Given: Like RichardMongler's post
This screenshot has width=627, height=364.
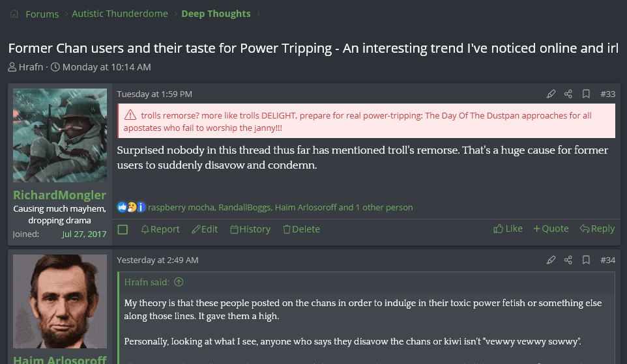Looking at the screenshot, I should tap(508, 229).
